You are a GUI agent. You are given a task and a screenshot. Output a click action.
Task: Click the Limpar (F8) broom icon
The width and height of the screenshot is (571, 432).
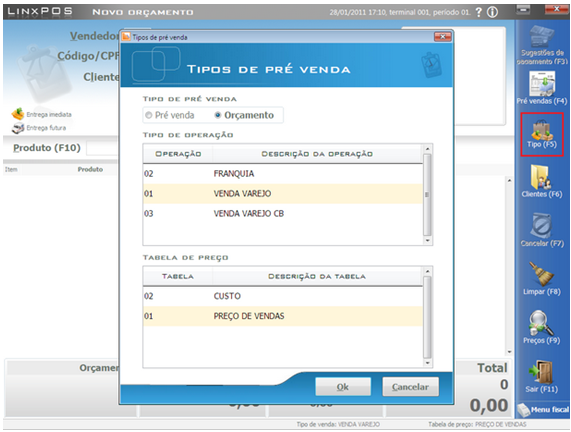coord(541,274)
